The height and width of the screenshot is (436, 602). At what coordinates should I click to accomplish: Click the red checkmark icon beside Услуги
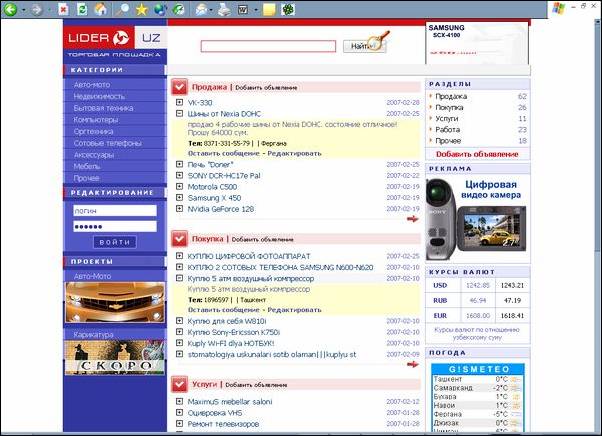click(x=179, y=384)
